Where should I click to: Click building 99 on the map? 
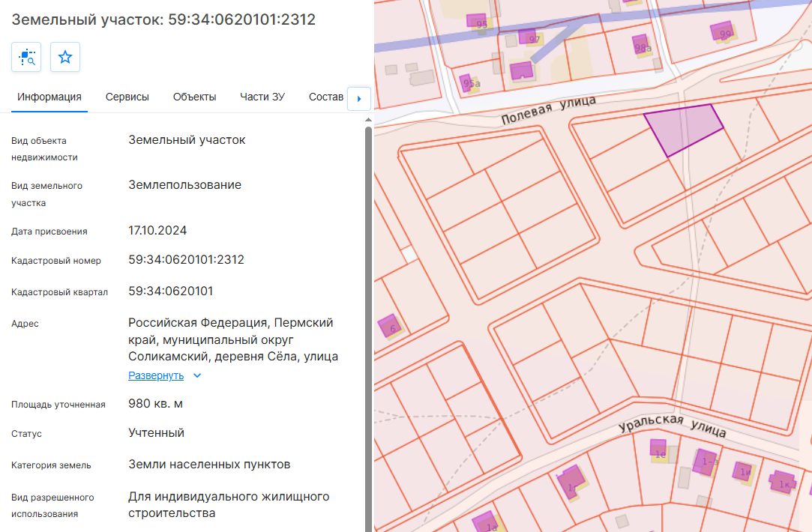click(722, 31)
